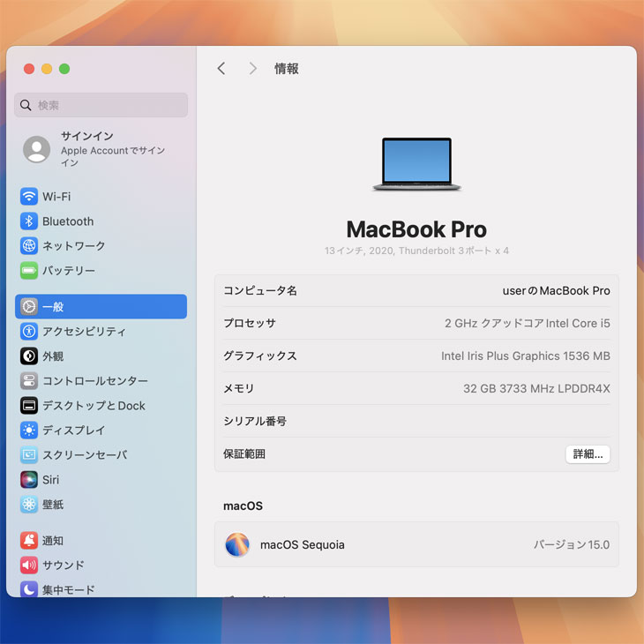Click the バージョン15.0 text
The height and width of the screenshot is (644, 644).
click(x=572, y=544)
